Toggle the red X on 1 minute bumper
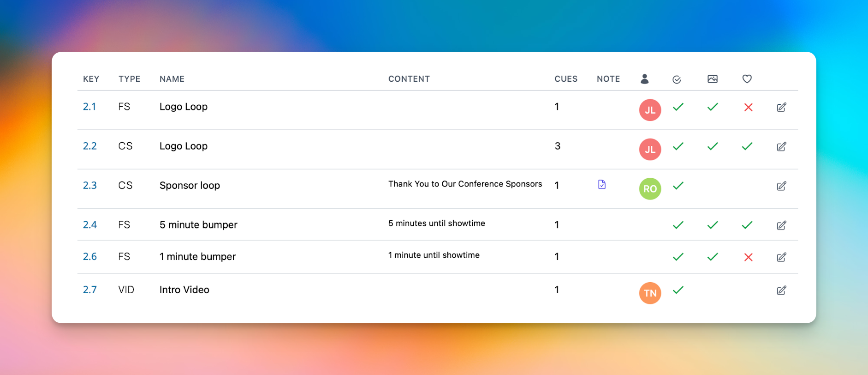Viewport: 868px width, 375px height. click(749, 257)
